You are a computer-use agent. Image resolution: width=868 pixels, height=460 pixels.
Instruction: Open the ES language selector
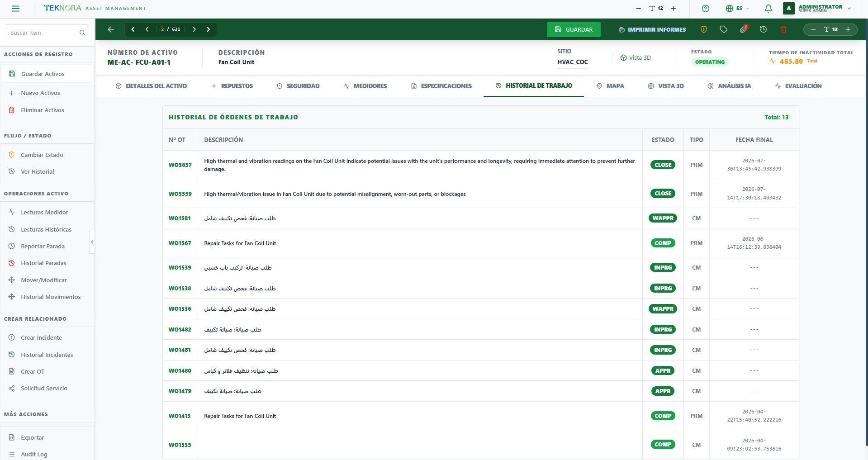pos(737,9)
